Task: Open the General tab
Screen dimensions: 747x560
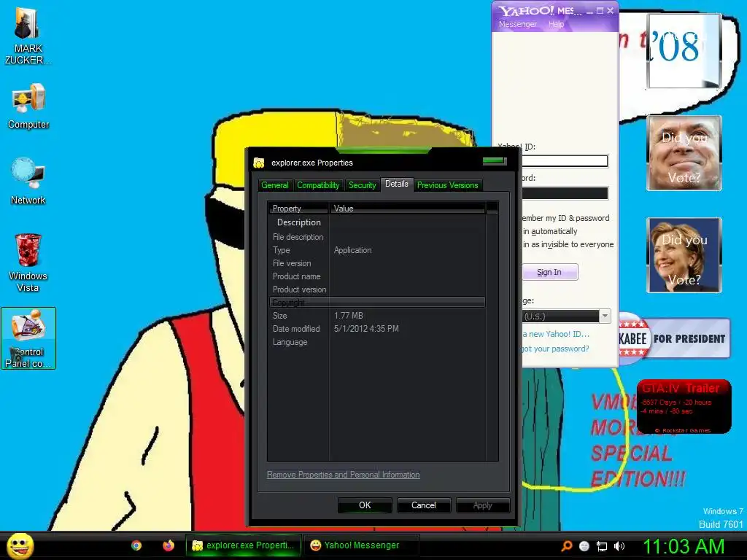Action: [x=275, y=185]
